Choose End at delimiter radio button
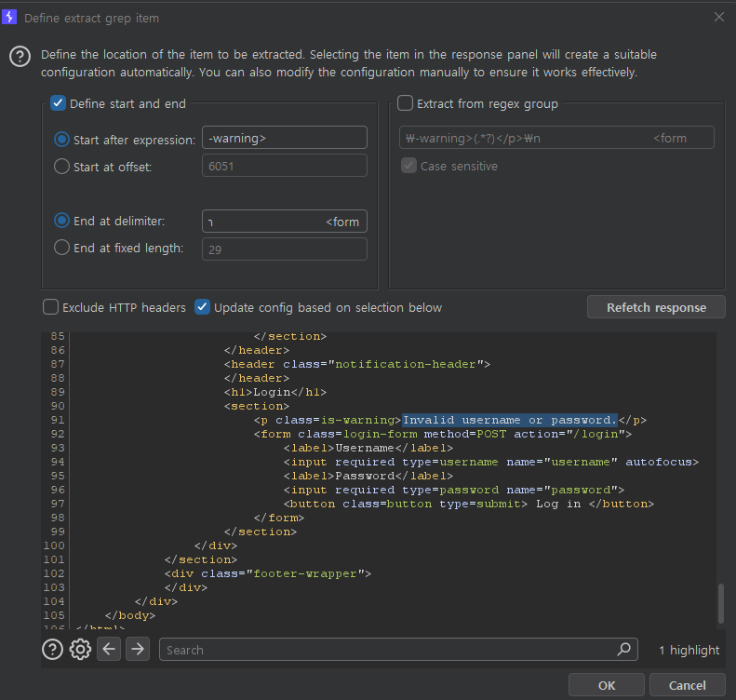Image resolution: width=736 pixels, height=700 pixels. [62, 221]
